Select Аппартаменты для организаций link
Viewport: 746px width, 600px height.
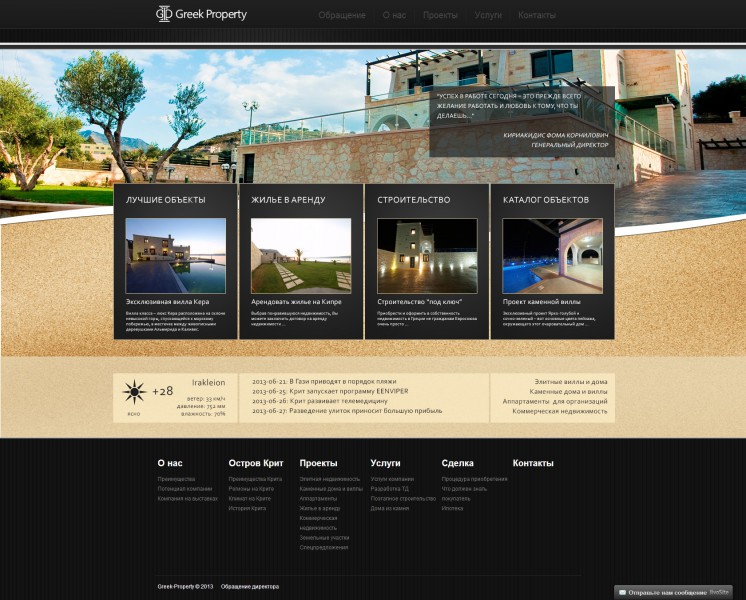(555, 401)
